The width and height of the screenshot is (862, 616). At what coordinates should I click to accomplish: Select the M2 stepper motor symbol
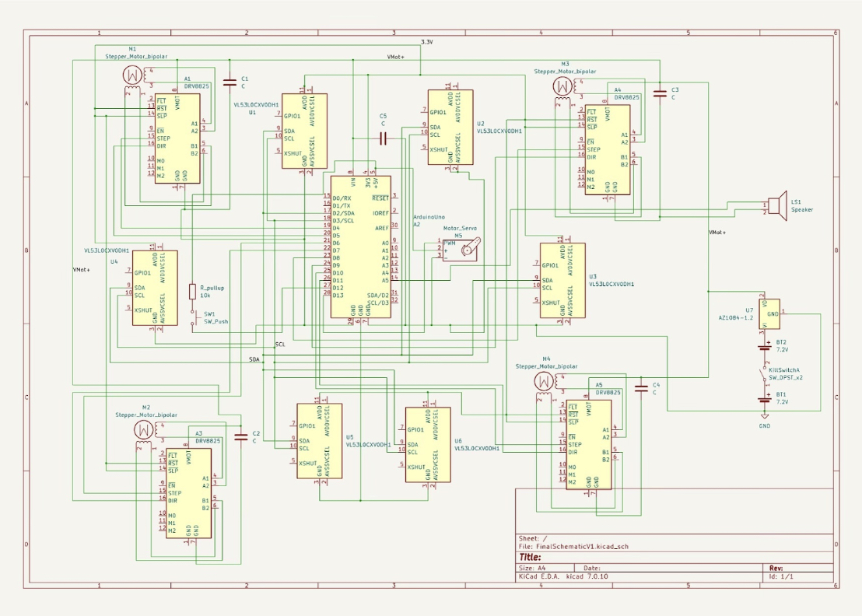[145, 430]
